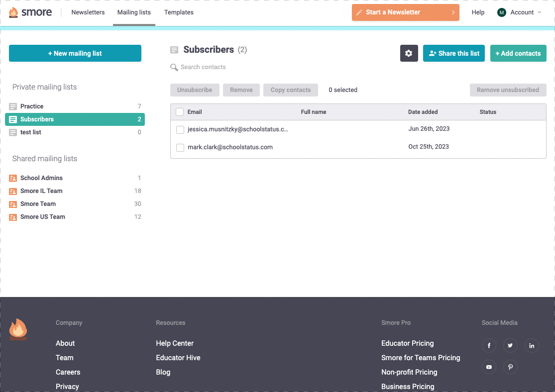Click the jessica.musnitzky@schoolstatus.c… email cell
The height and width of the screenshot is (392, 555).
[x=238, y=129]
